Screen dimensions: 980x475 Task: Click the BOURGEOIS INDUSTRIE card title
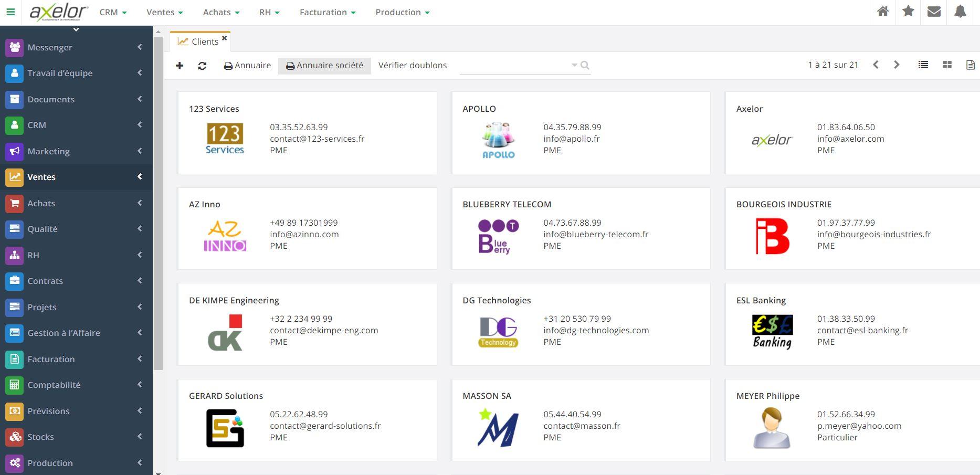point(784,204)
